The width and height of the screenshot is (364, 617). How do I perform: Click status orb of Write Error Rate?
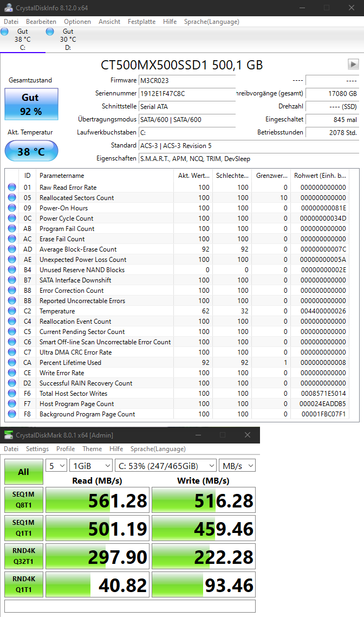tap(12, 372)
